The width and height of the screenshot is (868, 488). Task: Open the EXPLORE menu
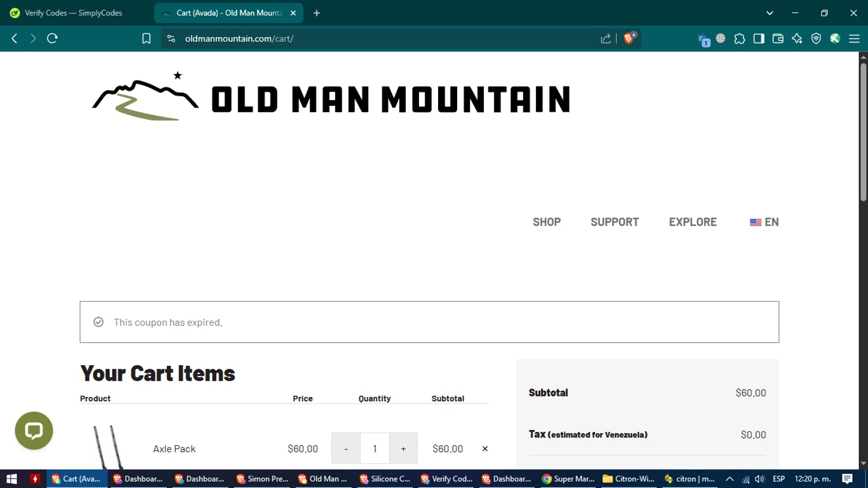[693, 222]
